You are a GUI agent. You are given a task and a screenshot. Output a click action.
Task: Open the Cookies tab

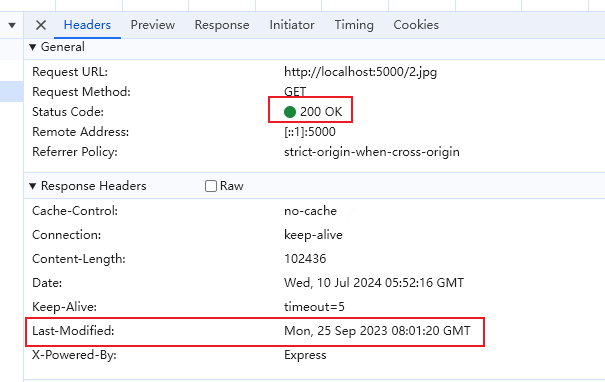416,25
